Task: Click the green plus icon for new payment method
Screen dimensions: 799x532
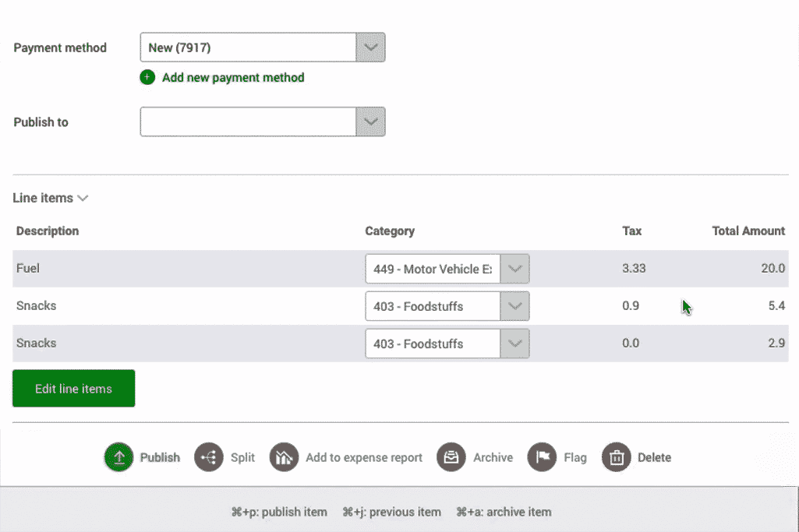Action: click(x=147, y=78)
